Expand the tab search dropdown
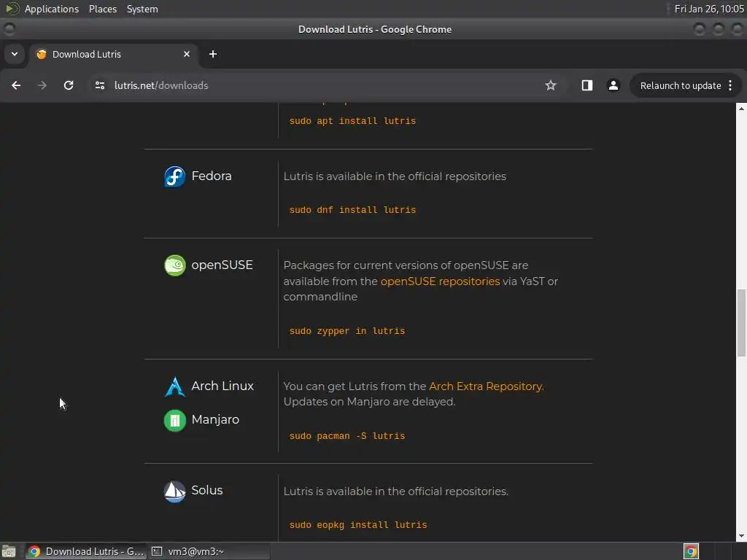Viewport: 747px width, 560px height. point(15,54)
